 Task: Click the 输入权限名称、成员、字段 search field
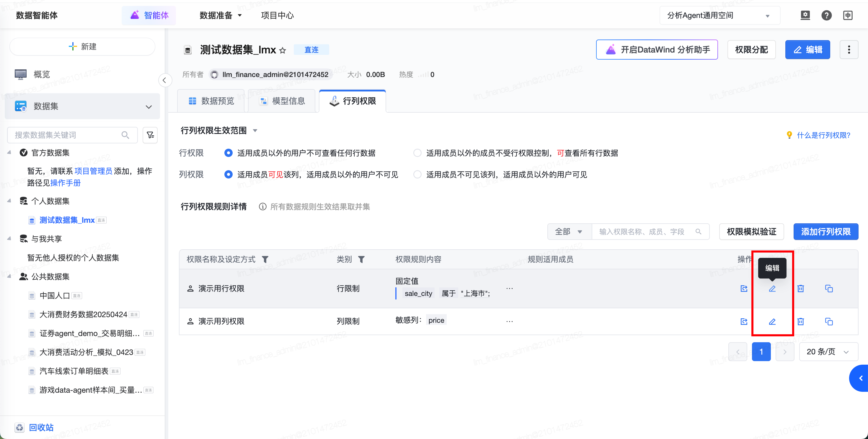[650, 232]
